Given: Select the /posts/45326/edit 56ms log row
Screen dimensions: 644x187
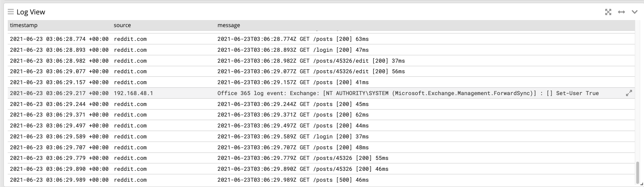Looking at the screenshot, I should point(311,71).
